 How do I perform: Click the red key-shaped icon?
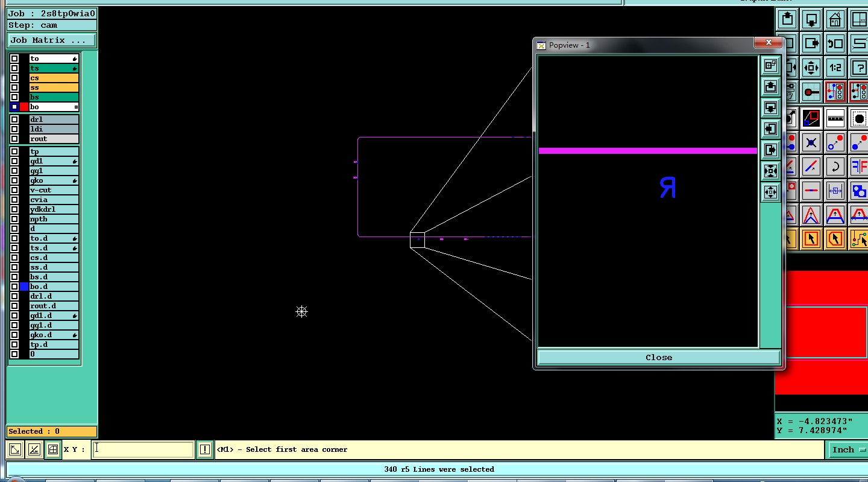[x=811, y=92]
